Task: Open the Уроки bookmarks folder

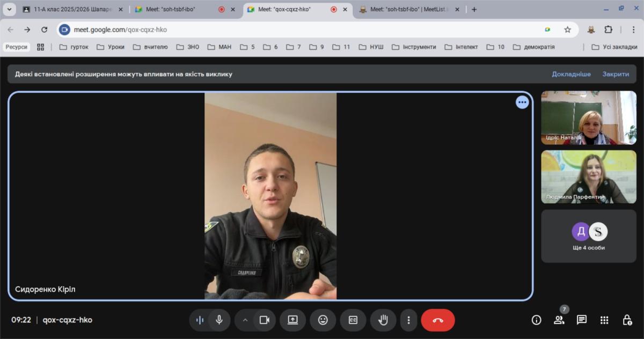Action: tap(111, 47)
